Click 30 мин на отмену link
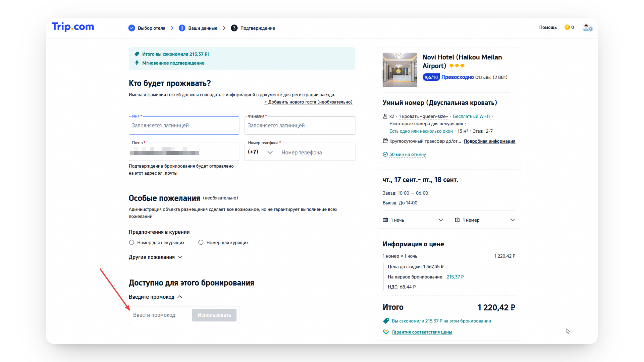The width and height of the screenshot is (644, 362). point(408,155)
